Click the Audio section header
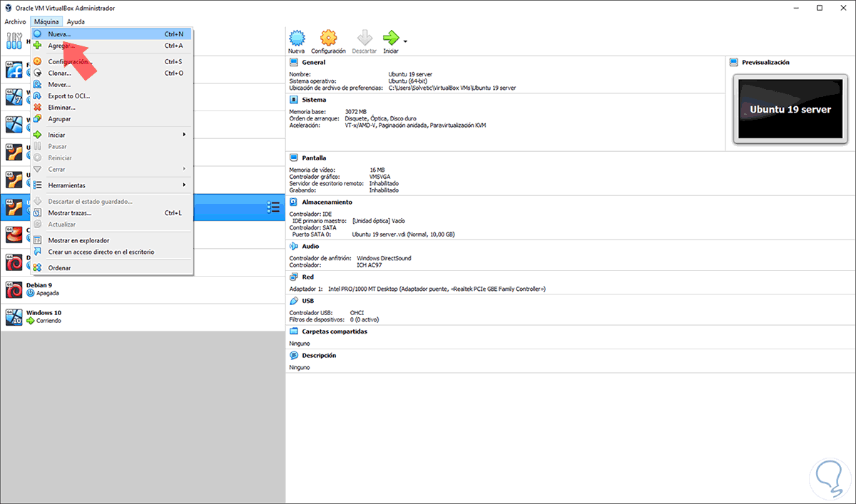 [310, 246]
